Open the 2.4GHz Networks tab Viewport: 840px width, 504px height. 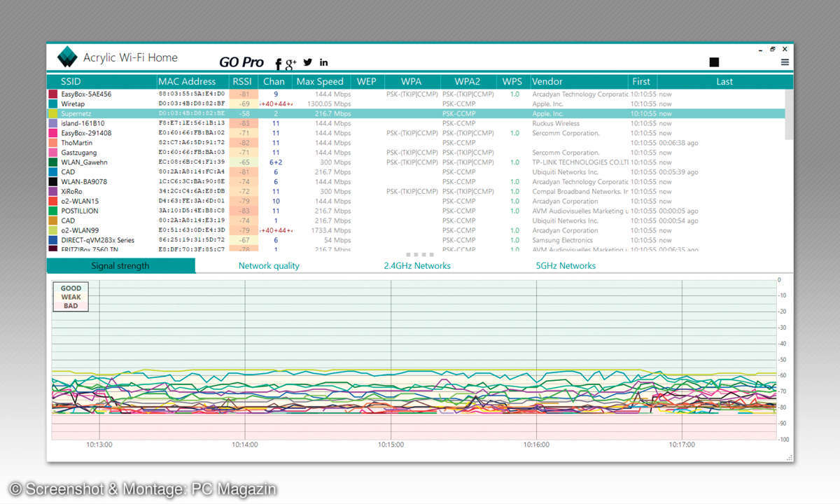click(417, 266)
